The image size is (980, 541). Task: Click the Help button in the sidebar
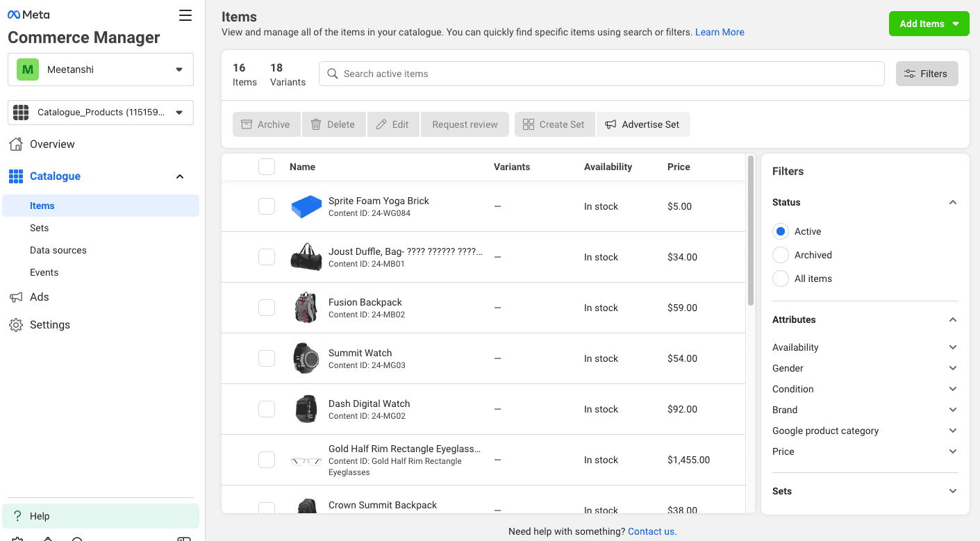tap(101, 516)
